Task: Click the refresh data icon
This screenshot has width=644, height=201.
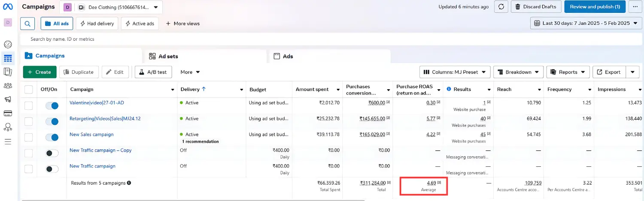Action: coord(501,7)
